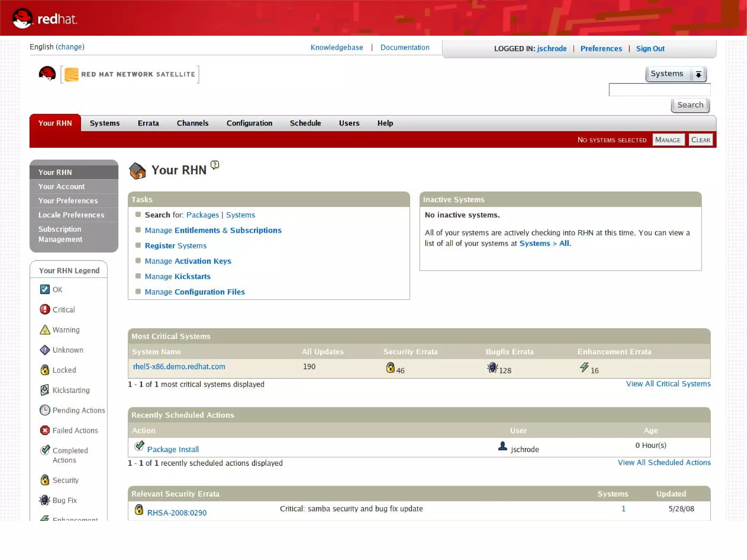Click lock icon beside RHSA-2008:0290

coord(139,510)
